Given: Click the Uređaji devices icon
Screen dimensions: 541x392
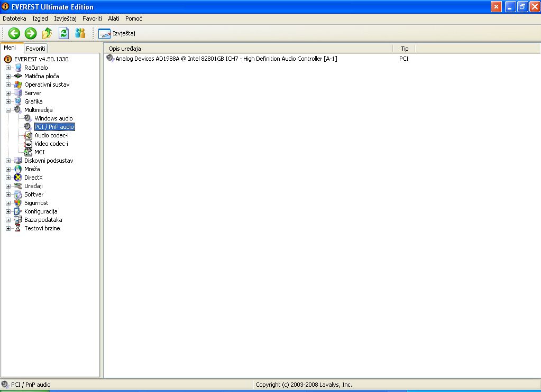Looking at the screenshot, I should [18, 186].
